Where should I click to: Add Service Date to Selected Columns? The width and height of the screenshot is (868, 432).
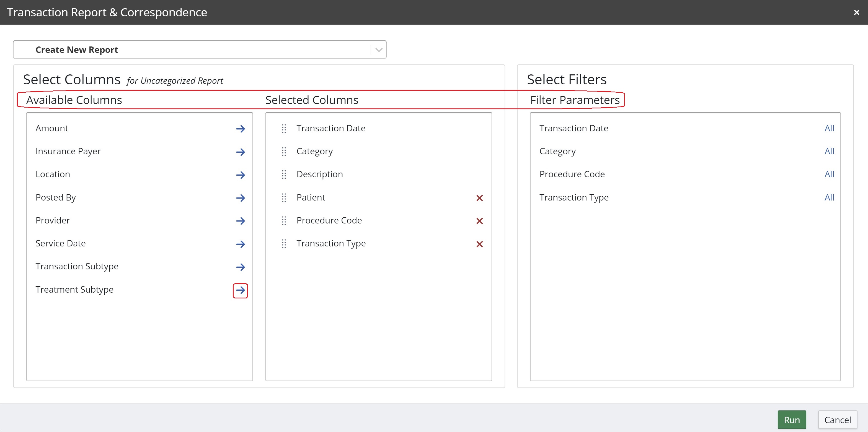coord(241,244)
